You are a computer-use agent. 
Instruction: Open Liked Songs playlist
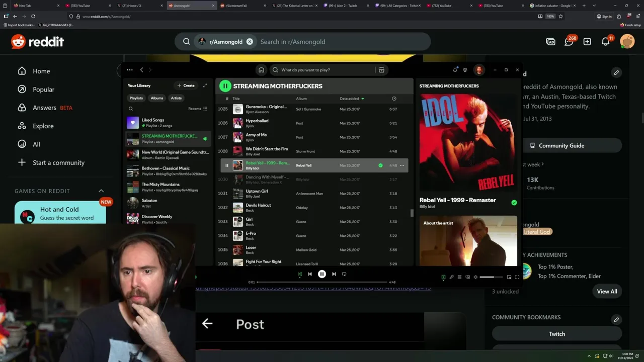point(169,123)
